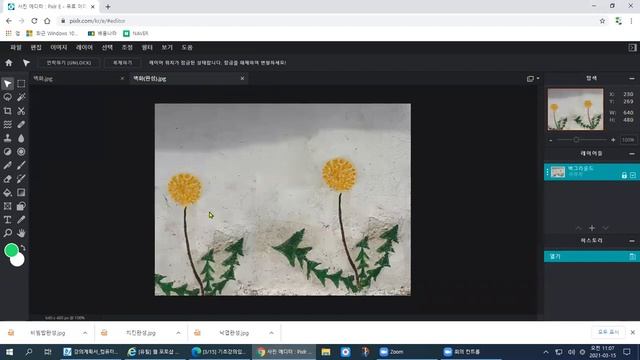Select the Hand pan tool
This screenshot has width=640, height=360.
click(x=21, y=233)
